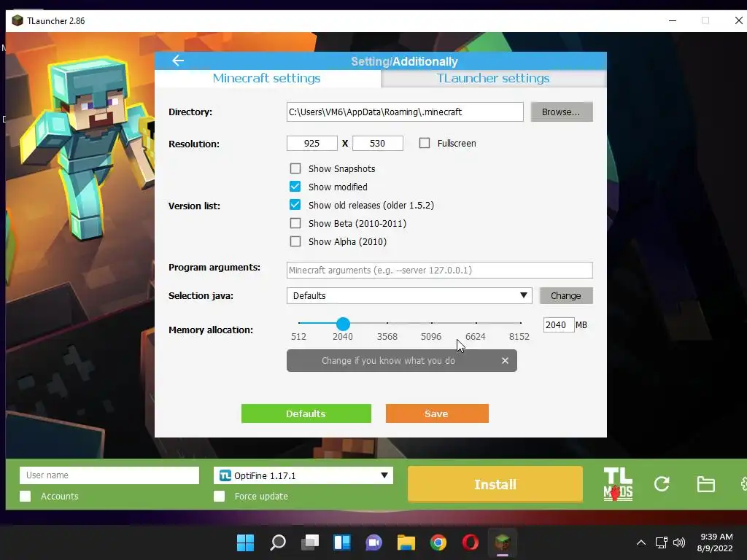The image size is (747, 560).
Task: Tick the Force update checkbox
Action: click(219, 496)
